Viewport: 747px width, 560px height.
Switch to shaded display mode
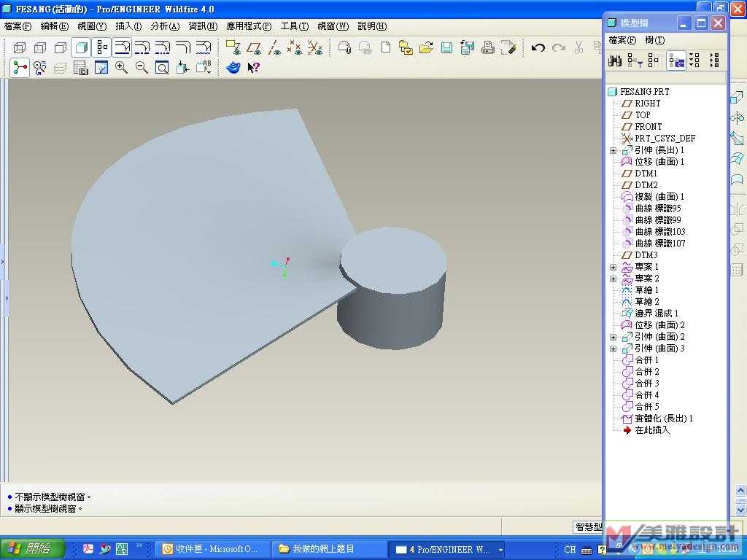point(82,47)
